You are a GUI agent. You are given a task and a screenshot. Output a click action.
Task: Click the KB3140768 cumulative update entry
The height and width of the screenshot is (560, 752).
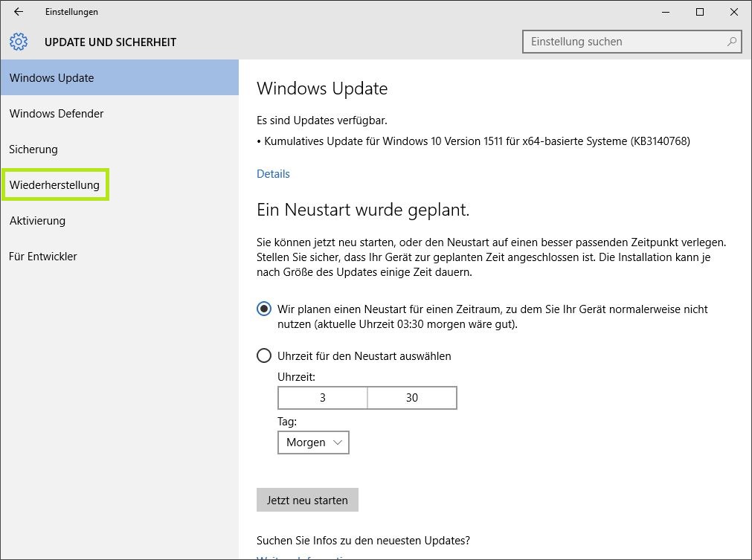(473, 141)
